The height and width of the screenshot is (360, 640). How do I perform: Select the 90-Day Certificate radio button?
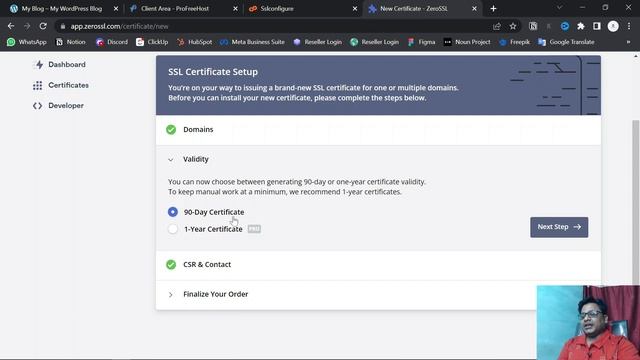pyautogui.click(x=173, y=212)
